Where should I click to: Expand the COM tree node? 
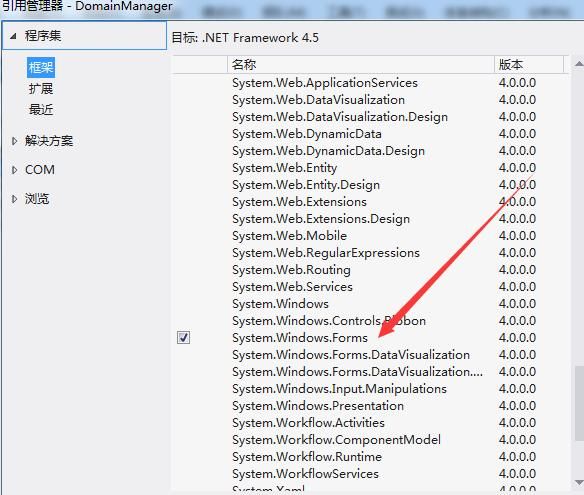pos(14,170)
